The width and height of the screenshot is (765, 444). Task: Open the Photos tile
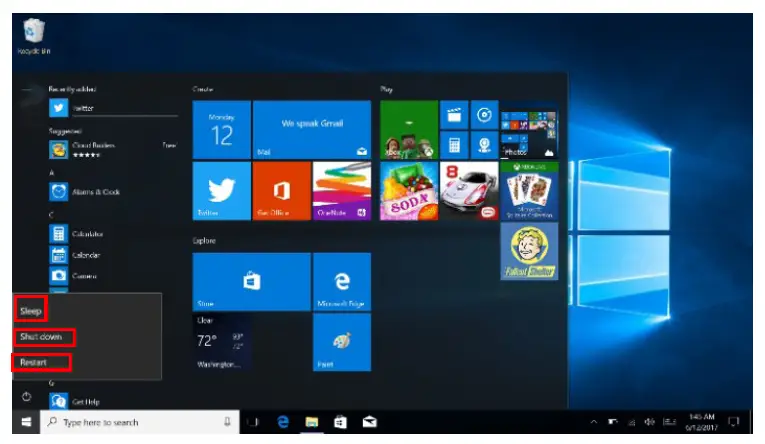coord(529,130)
